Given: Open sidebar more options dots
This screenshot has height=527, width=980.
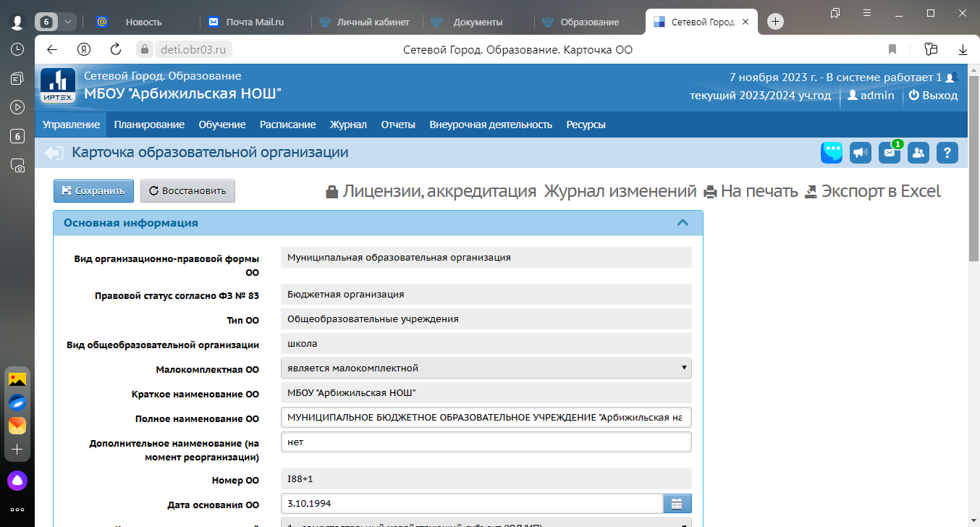Looking at the screenshot, I should point(17,510).
